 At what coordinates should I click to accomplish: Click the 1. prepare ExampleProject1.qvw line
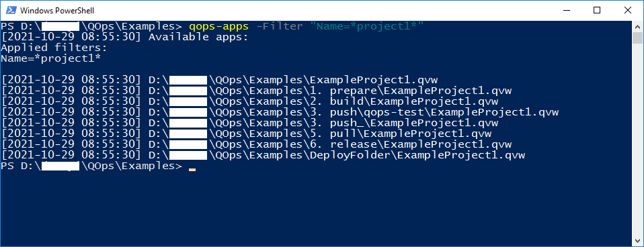point(256,91)
